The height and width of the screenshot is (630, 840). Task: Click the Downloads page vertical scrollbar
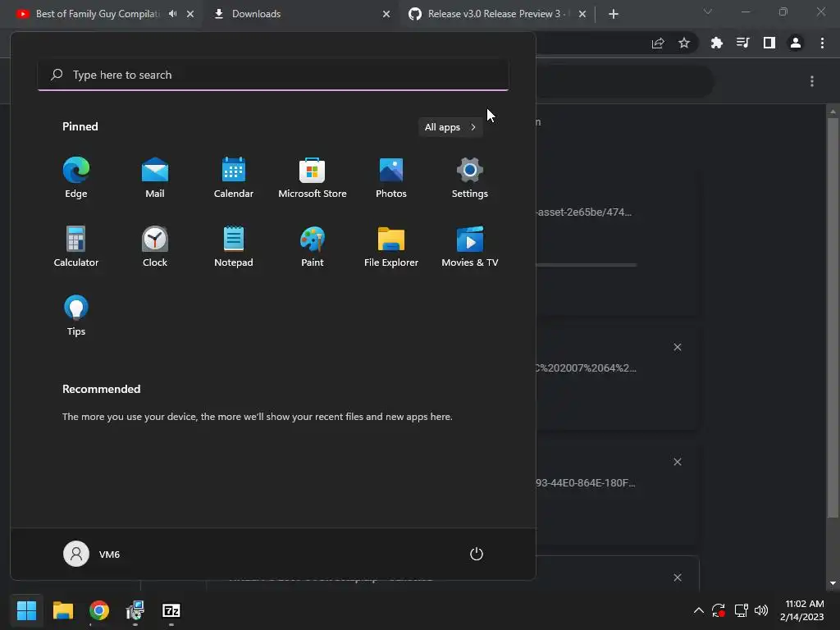tap(833, 317)
